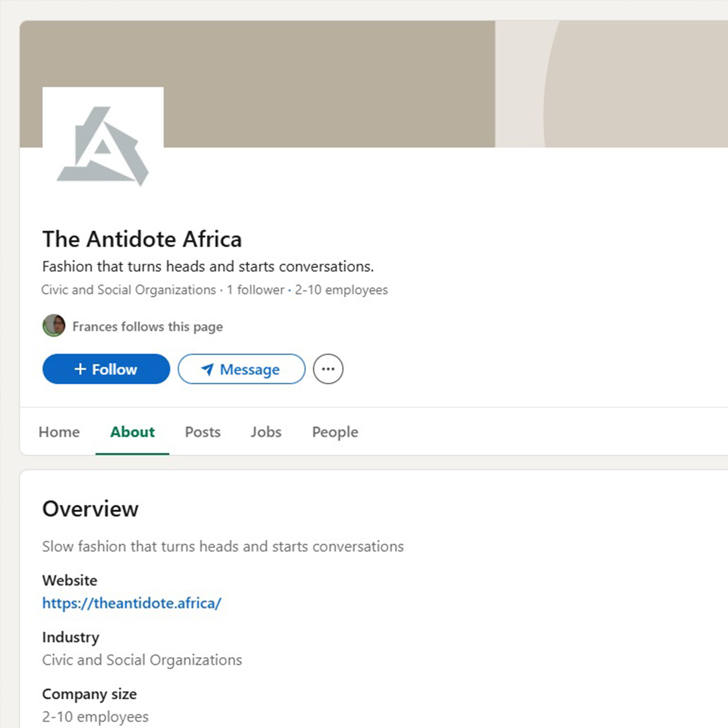Click the company name heading
Image resolution: width=728 pixels, height=728 pixels.
pos(142,239)
